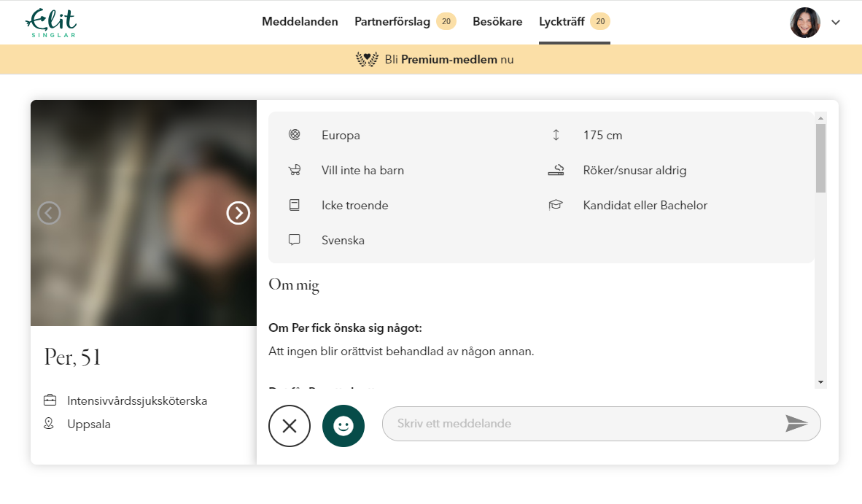Click the Uppsala location text
This screenshot has width=862, height=504.
89,424
